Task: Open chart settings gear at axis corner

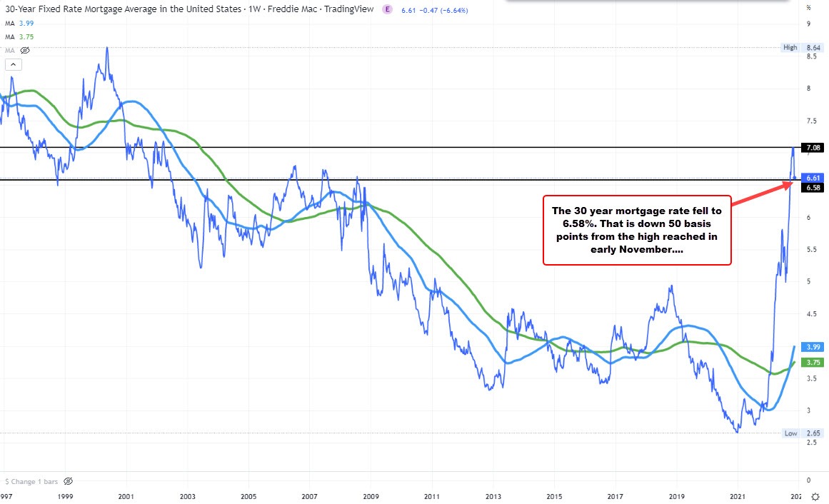Action: point(815,497)
